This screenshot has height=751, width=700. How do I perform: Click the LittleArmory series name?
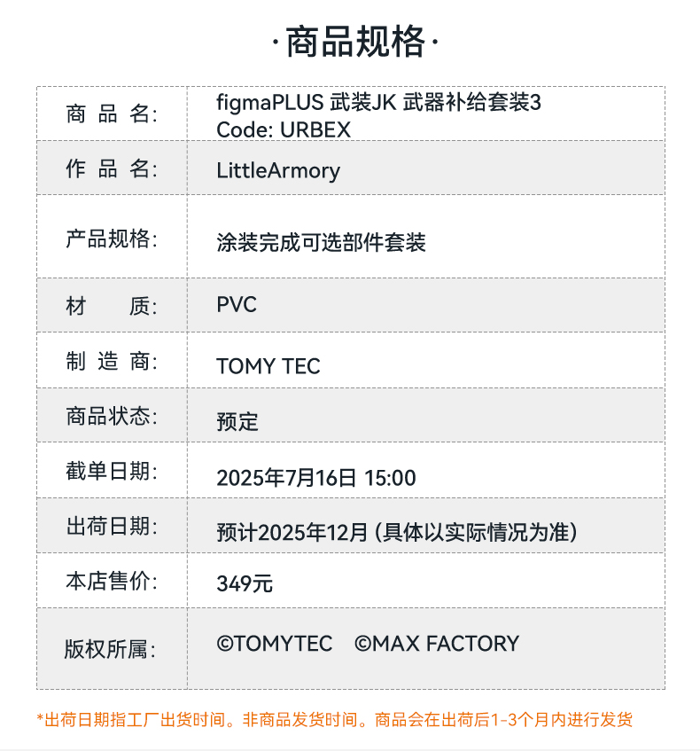278,170
